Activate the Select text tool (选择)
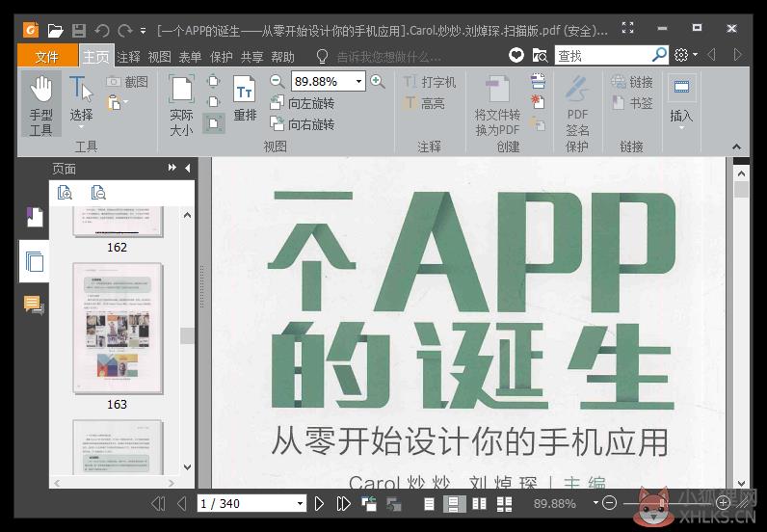This screenshot has width=767, height=532. pyautogui.click(x=81, y=102)
